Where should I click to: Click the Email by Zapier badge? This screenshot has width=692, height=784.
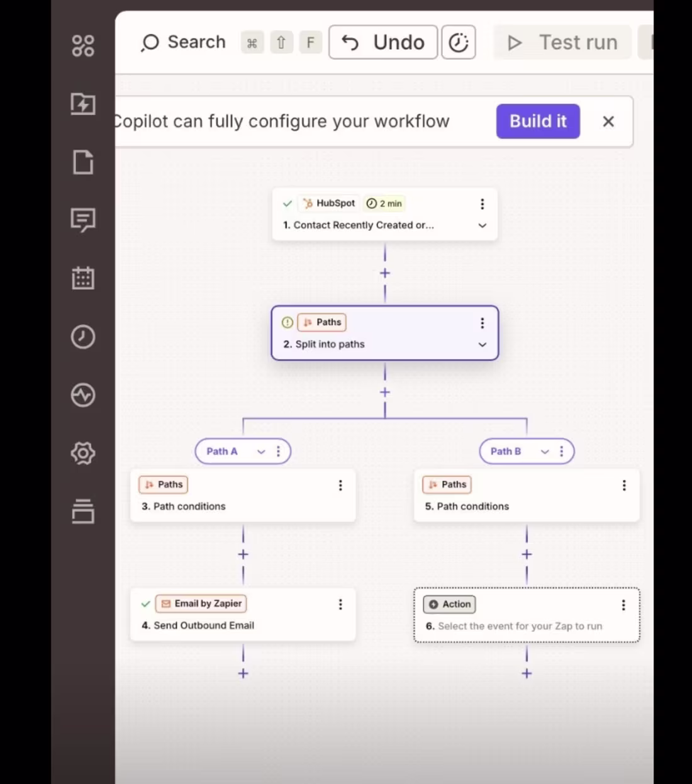(x=201, y=603)
